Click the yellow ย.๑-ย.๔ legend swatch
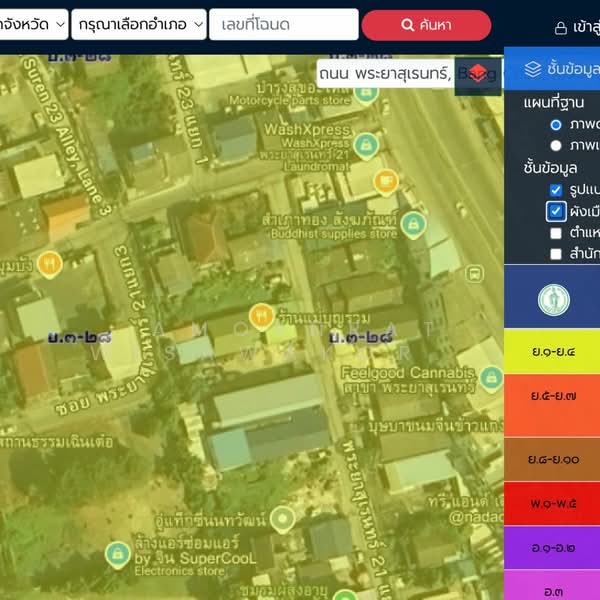600x600 pixels. point(552,352)
